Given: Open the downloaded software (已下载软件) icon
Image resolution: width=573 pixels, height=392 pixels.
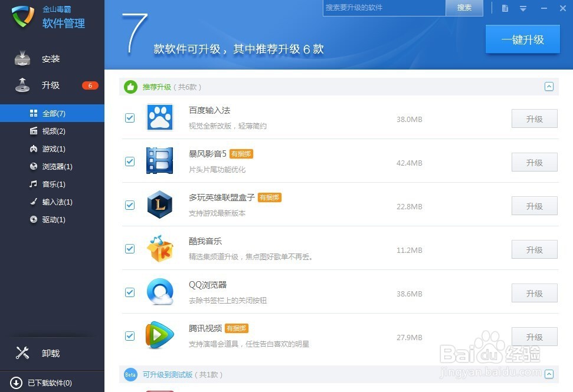Looking at the screenshot, I should point(16,383).
